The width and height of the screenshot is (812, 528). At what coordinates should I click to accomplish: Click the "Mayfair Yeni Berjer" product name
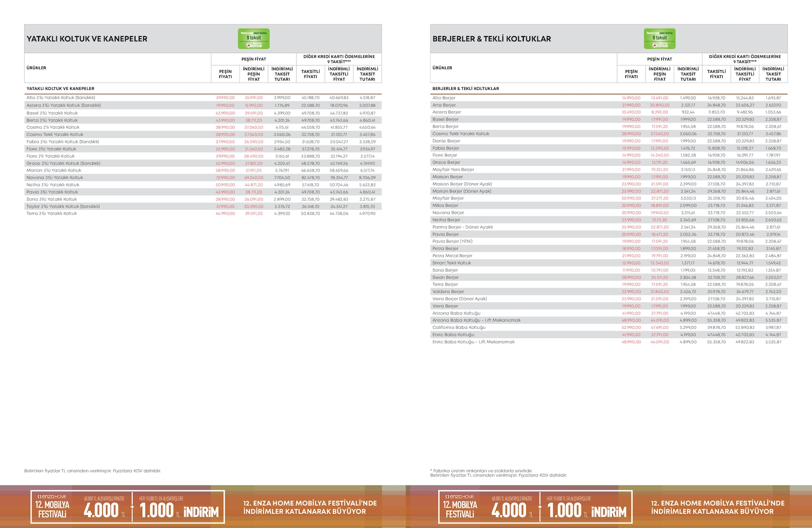click(x=453, y=170)
